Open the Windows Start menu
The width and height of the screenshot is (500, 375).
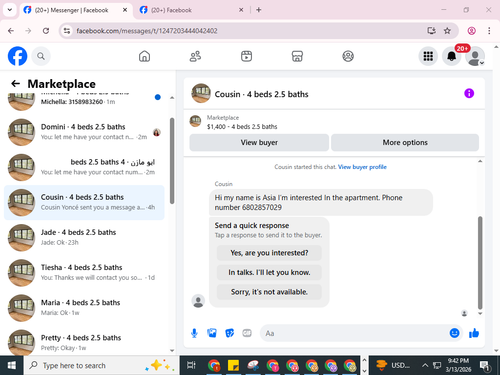click(x=11, y=365)
